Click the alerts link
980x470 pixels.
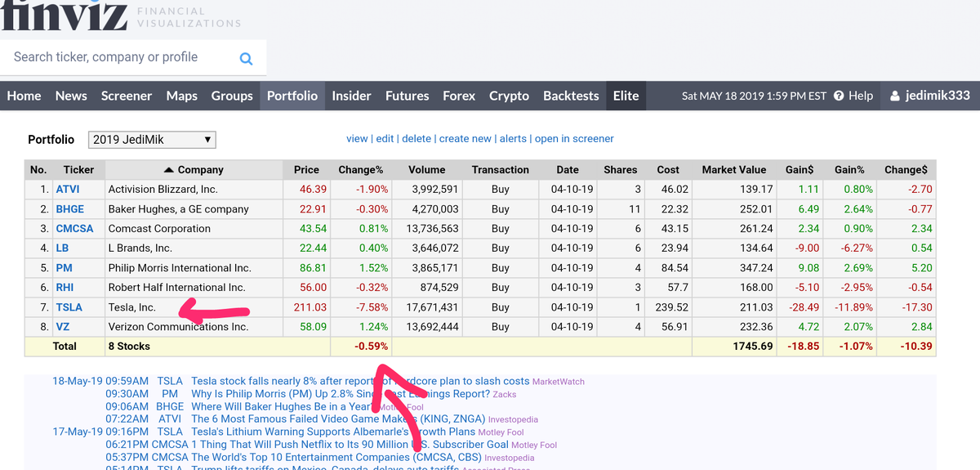513,139
